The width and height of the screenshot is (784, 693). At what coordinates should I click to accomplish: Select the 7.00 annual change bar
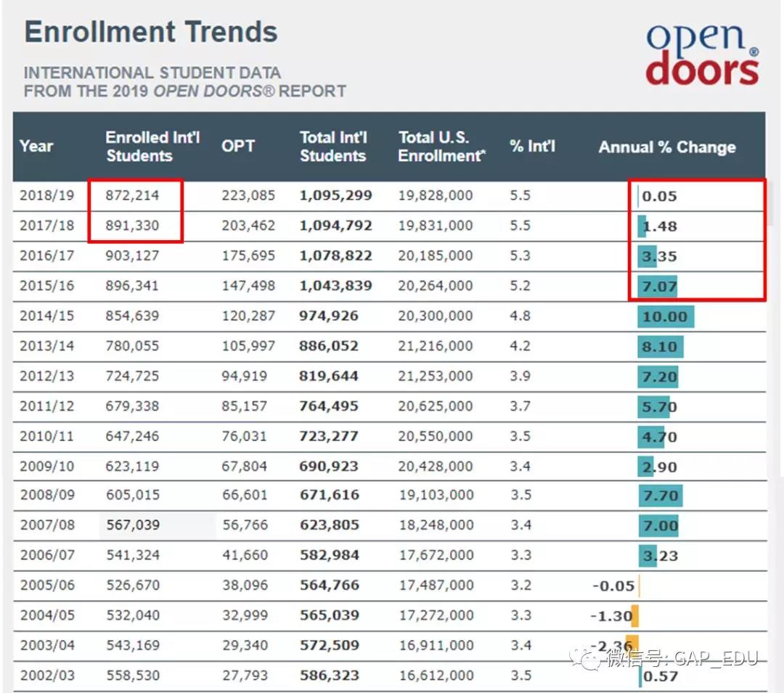(658, 525)
